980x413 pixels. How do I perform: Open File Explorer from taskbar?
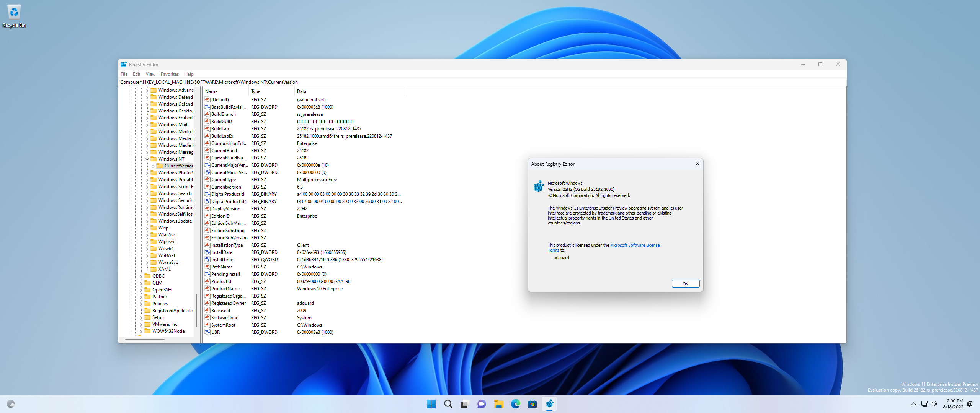point(498,404)
